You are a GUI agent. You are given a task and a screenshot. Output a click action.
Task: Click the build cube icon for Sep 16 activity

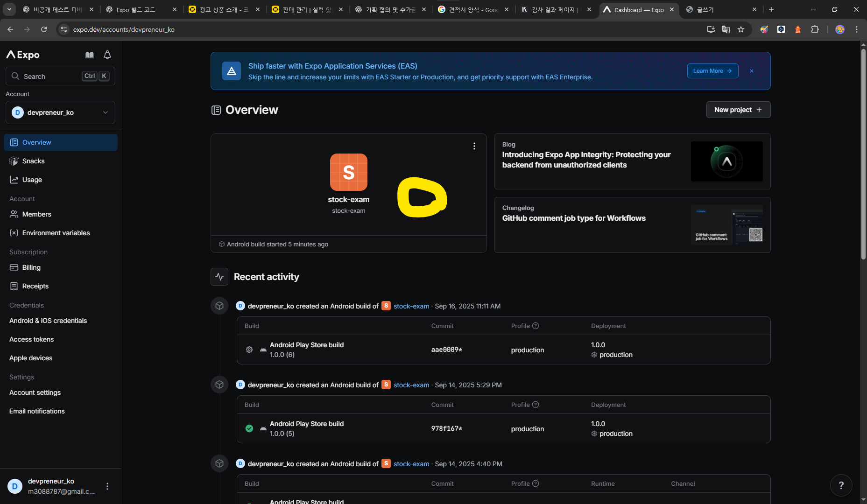(x=219, y=306)
